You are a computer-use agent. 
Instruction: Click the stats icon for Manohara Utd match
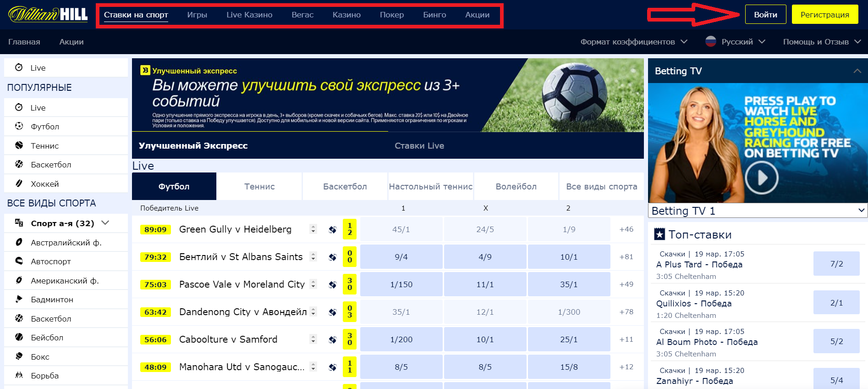(x=333, y=367)
